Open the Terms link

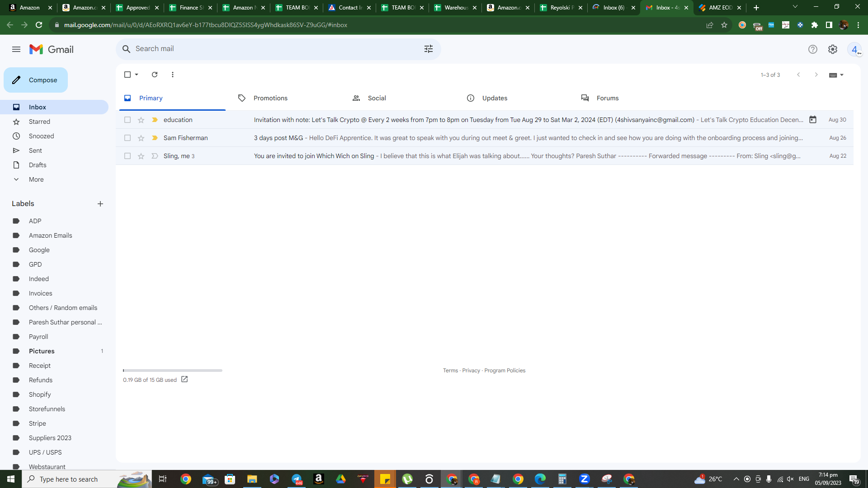coord(450,371)
